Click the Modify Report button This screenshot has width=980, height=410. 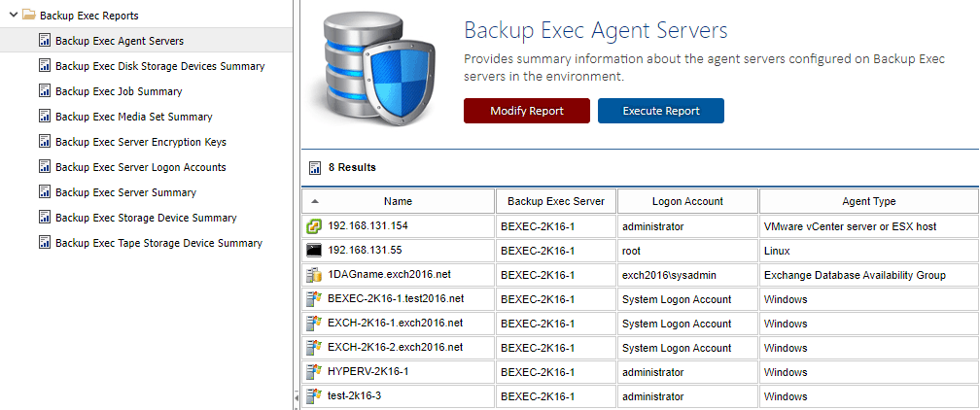coord(527,111)
